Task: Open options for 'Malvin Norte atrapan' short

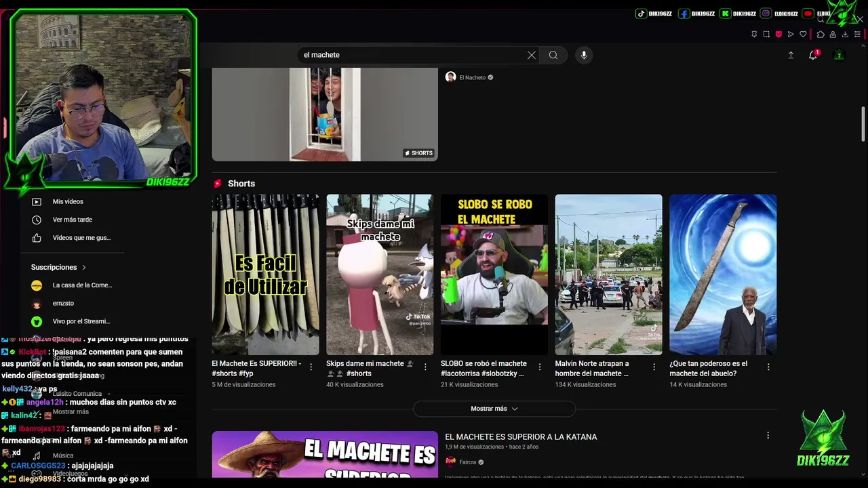Action: (x=654, y=367)
